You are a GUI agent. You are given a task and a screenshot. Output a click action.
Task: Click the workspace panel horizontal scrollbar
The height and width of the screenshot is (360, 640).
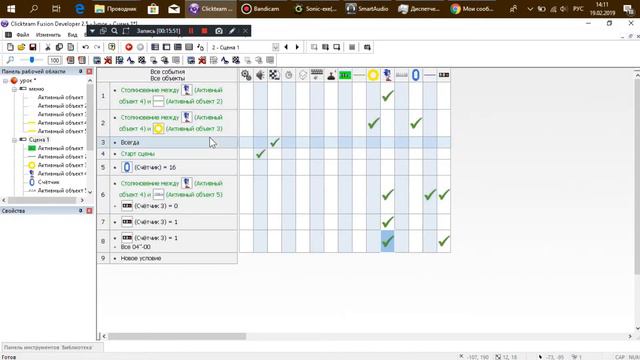pyautogui.click(x=42, y=200)
